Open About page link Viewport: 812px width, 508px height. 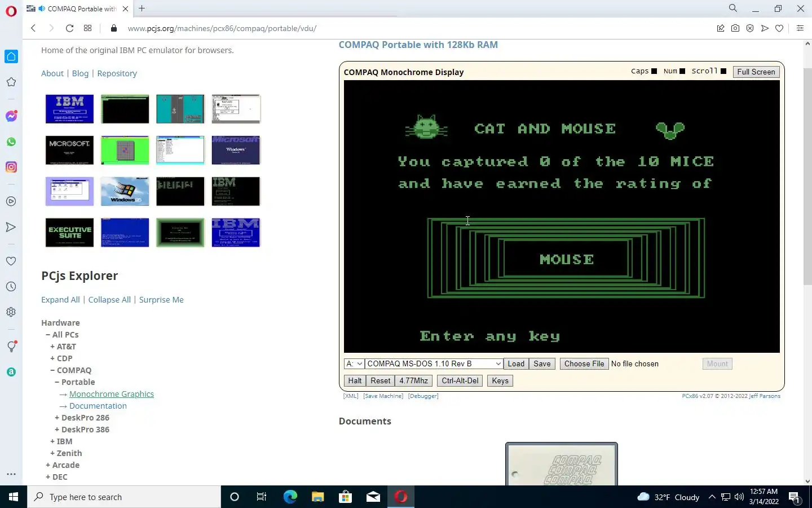click(x=52, y=73)
